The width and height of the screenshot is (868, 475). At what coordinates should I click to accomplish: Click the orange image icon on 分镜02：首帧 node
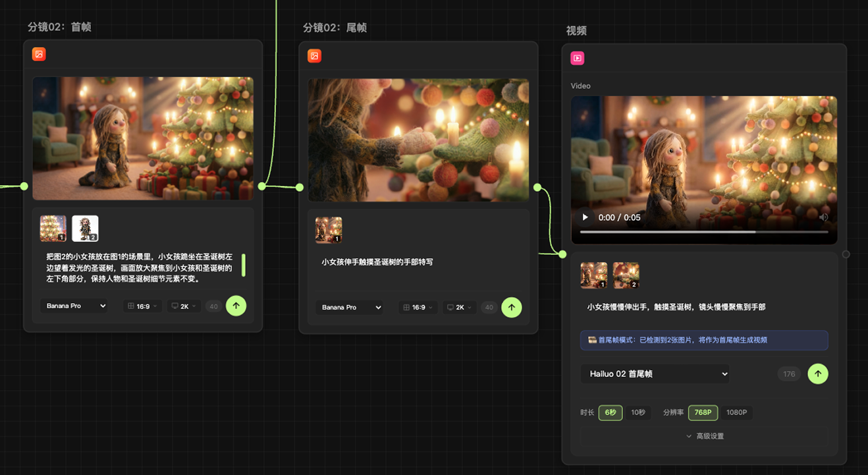[x=39, y=55]
